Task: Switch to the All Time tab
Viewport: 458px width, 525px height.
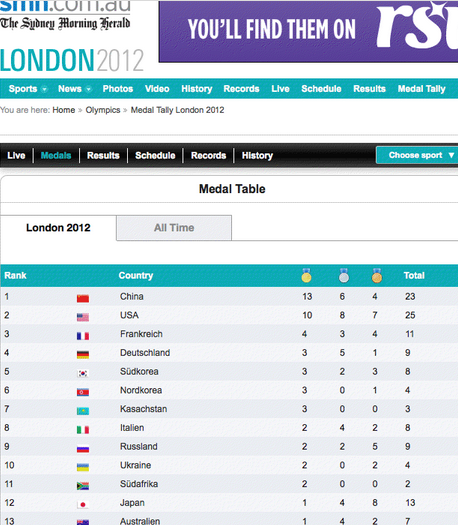Action: pyautogui.click(x=174, y=228)
